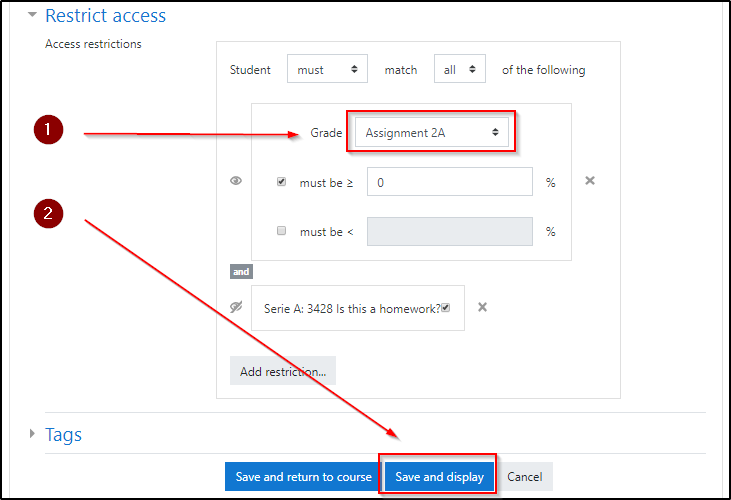731x500 pixels.
Task: Collapse the Restrict access section
Action: tap(33, 16)
